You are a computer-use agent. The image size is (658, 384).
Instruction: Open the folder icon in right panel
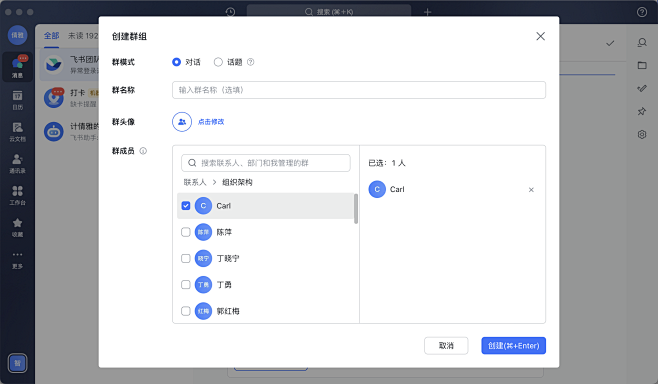tap(642, 65)
